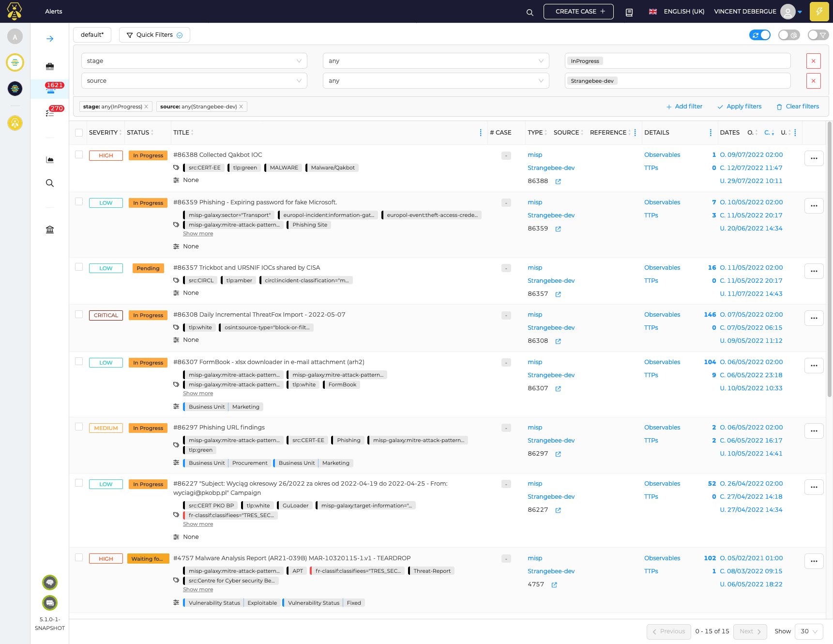833x644 pixels.
Task: Open the dashboards chart icon
Action: click(50, 160)
